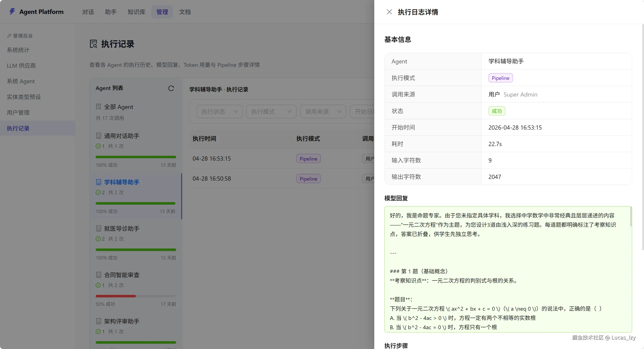
Task: Click the 学科辅导助手 agent icon
Action: [98, 182]
